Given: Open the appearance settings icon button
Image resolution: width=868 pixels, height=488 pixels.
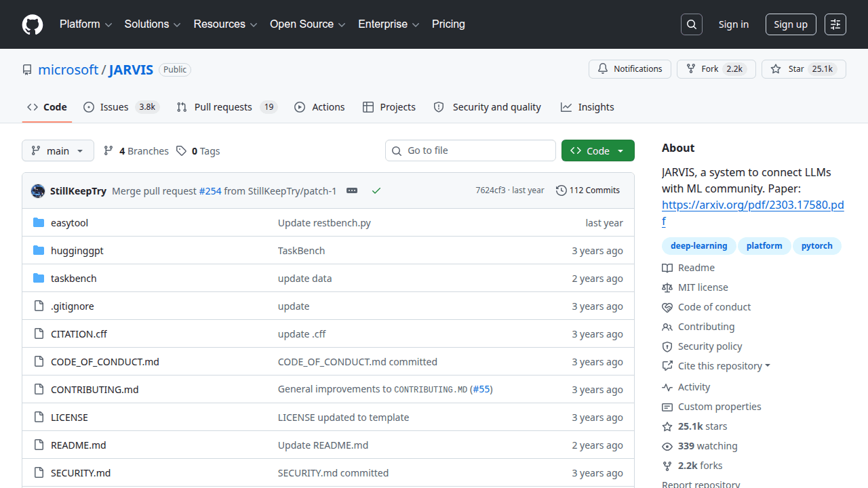Looking at the screenshot, I should click(835, 24).
